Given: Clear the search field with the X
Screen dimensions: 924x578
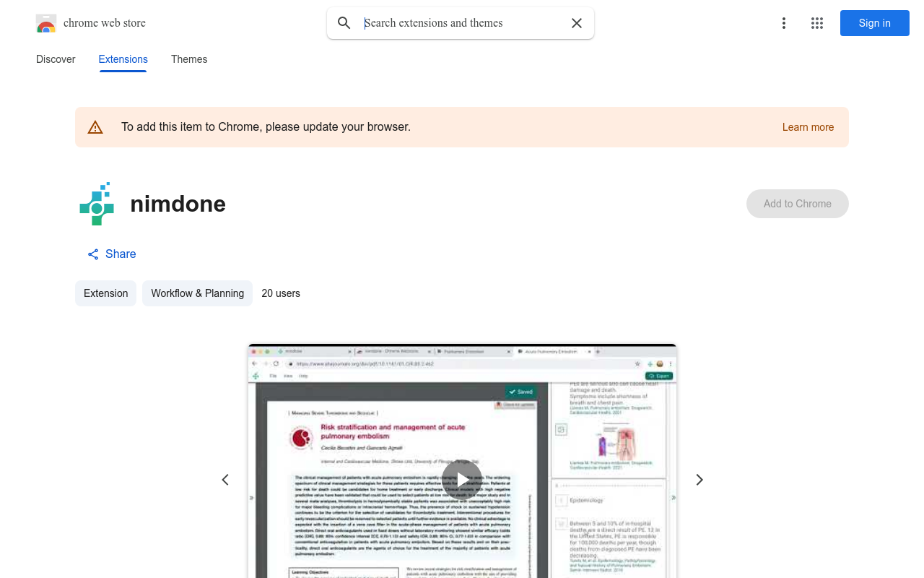Looking at the screenshot, I should tap(577, 23).
